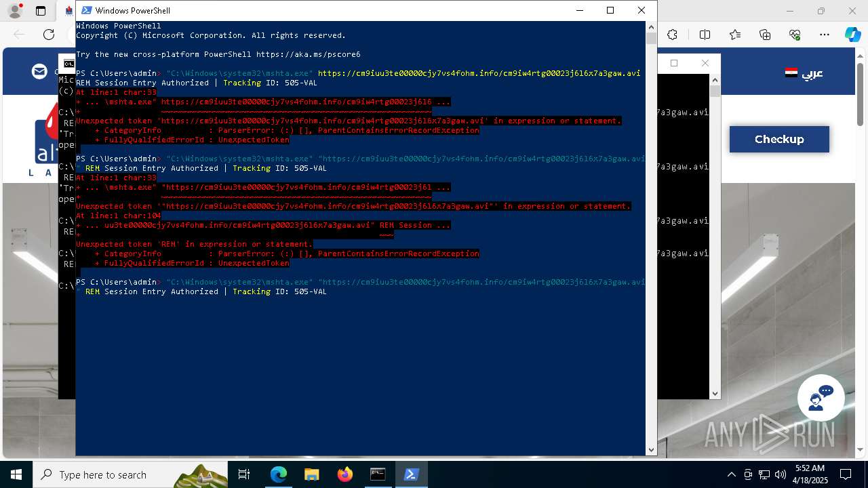Click PowerShell scrollbar down arrow

coord(651,449)
